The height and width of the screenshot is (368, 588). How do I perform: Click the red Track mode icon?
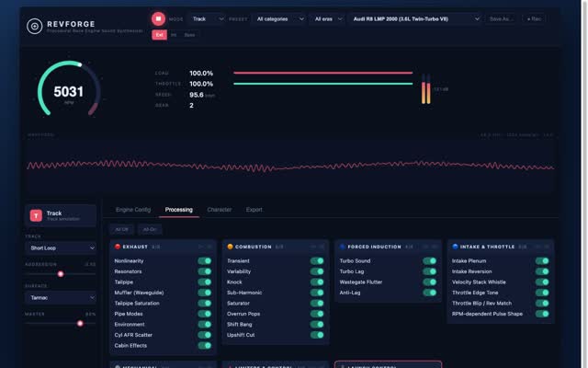point(36,215)
